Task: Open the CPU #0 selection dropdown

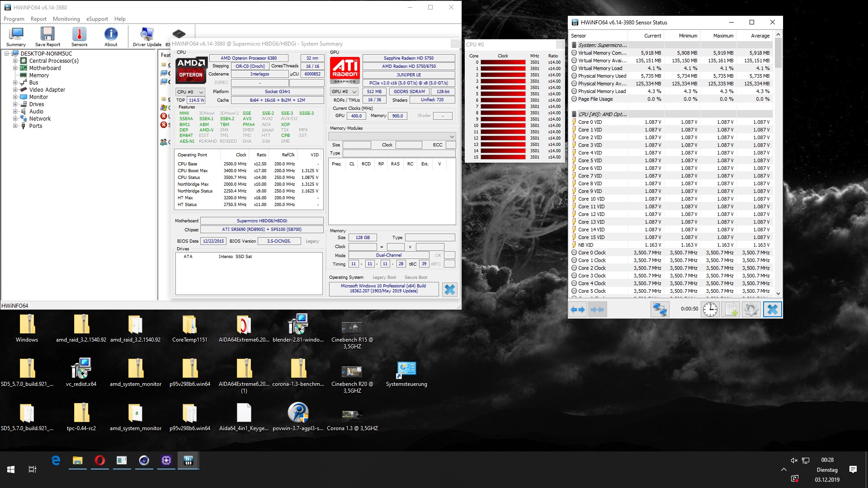Action: point(190,92)
